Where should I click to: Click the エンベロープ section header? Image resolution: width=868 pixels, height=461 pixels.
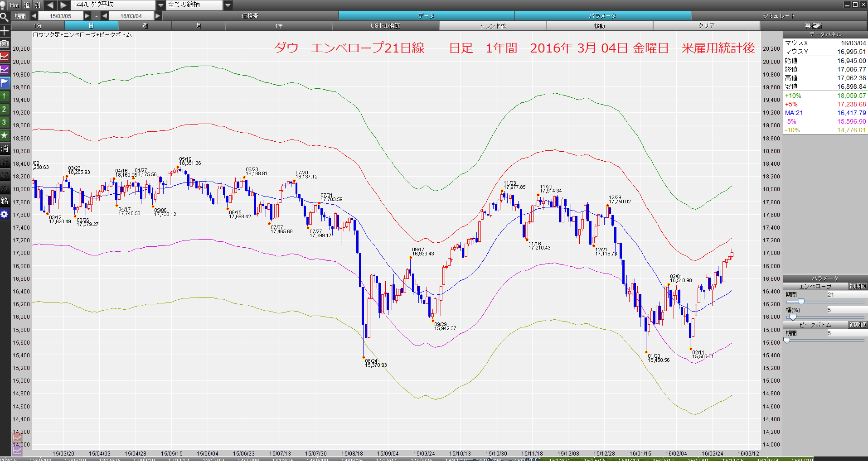(x=815, y=286)
